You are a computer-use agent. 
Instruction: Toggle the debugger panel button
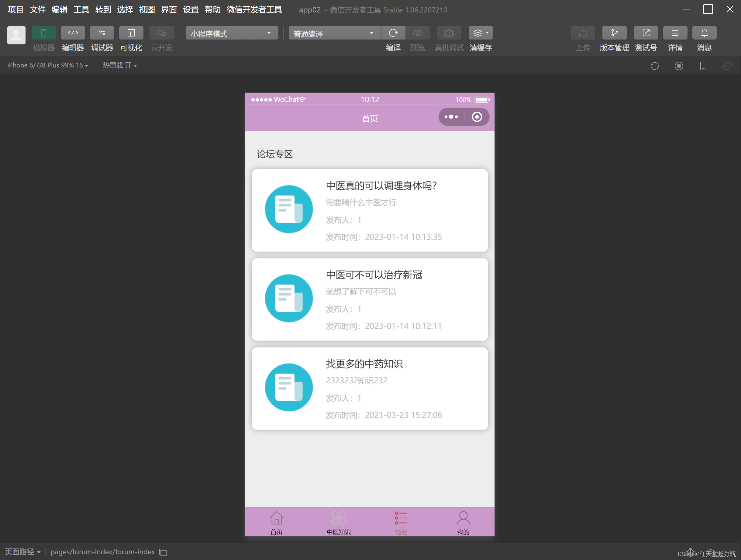[102, 33]
